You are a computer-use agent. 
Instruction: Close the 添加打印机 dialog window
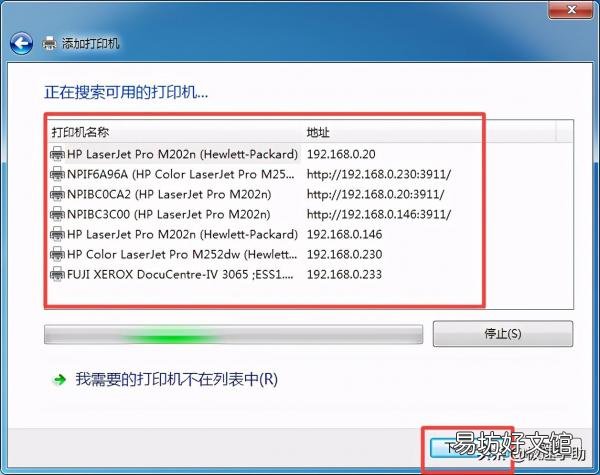click(x=571, y=10)
